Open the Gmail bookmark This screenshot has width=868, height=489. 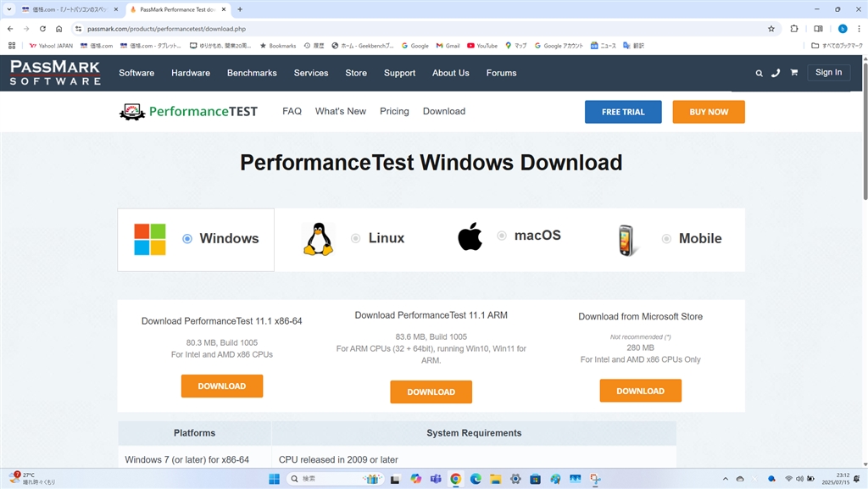pyautogui.click(x=448, y=46)
